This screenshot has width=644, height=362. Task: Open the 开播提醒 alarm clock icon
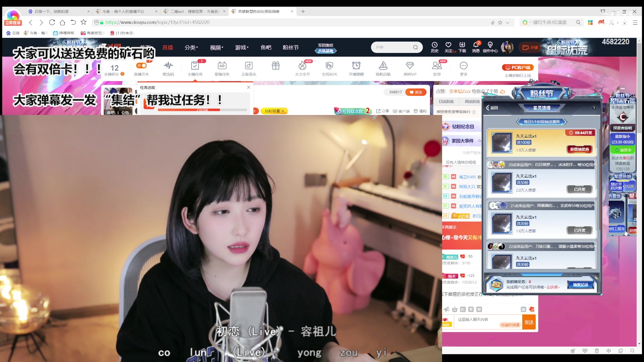356,66
